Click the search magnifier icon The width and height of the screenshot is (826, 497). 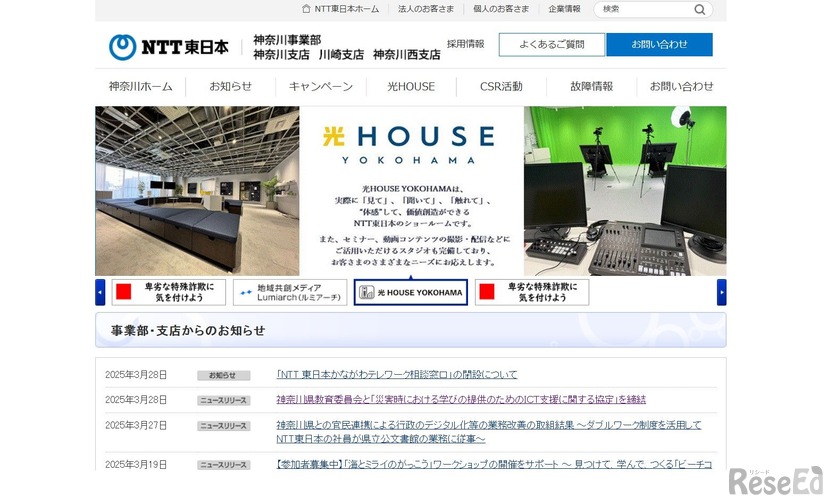tap(700, 9)
